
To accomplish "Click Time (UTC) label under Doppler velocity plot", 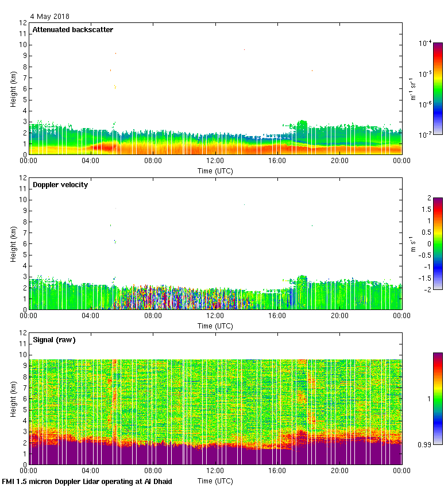I will click(215, 326).
